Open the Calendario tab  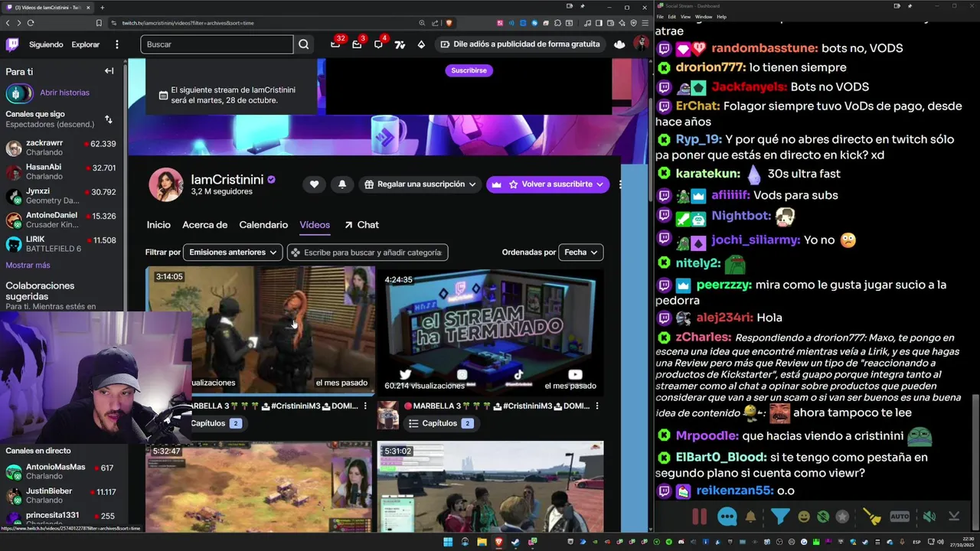[263, 225]
